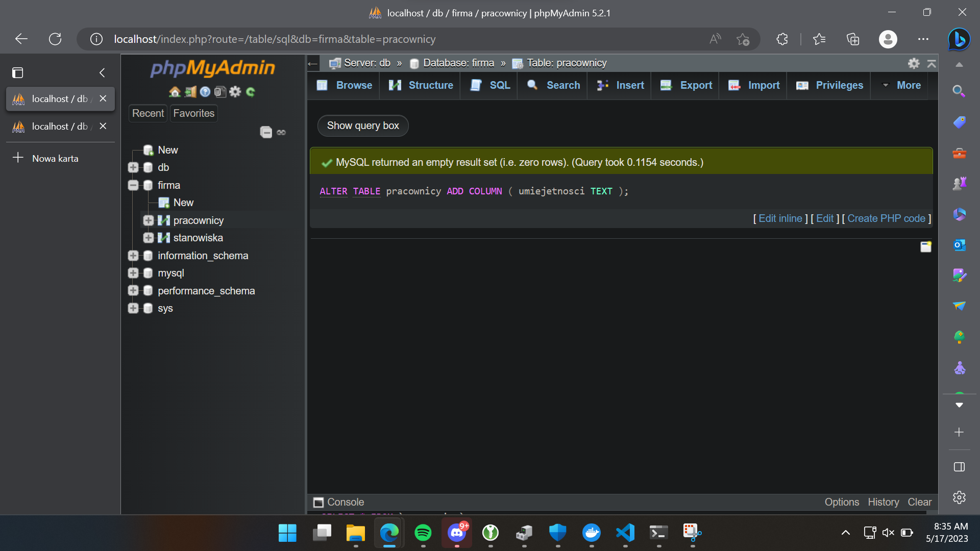
Task: Expand the sys database node
Action: click(133, 308)
